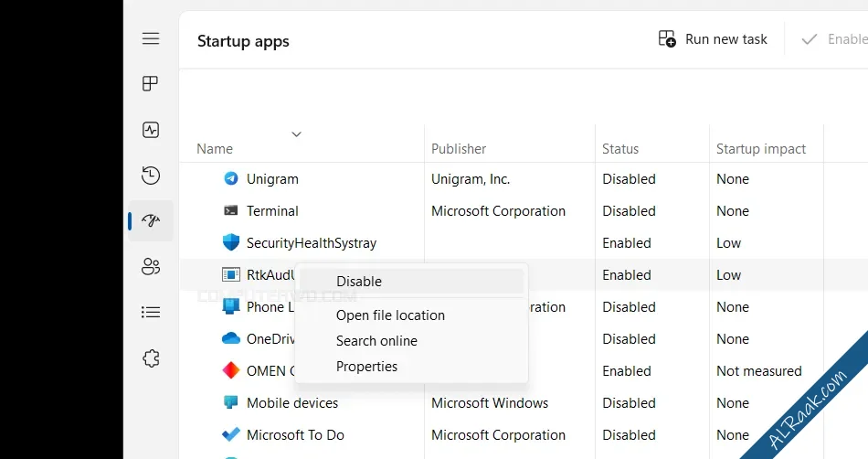Click the SecurityHealthSystray shield icon
The height and width of the screenshot is (459, 868).
[231, 242]
